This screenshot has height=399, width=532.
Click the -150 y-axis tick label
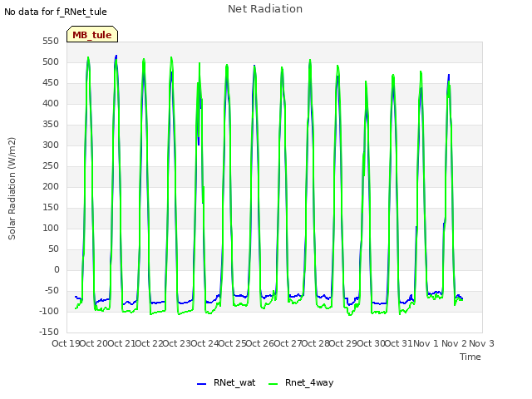pos(49,332)
